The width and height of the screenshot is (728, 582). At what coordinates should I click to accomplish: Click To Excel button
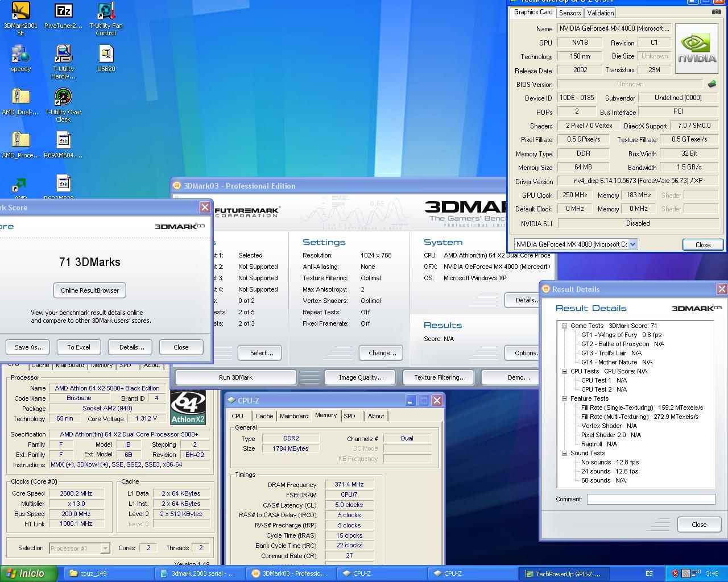click(x=78, y=347)
